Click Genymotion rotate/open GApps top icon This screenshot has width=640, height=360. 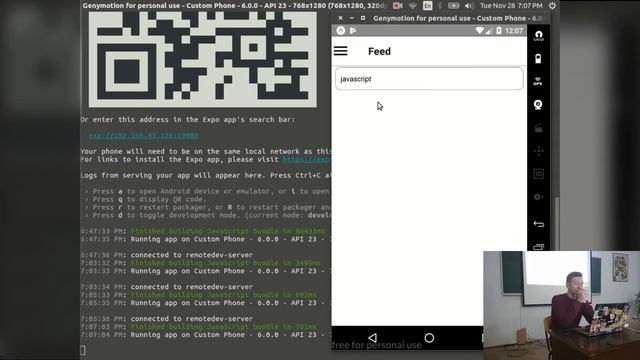click(x=538, y=36)
